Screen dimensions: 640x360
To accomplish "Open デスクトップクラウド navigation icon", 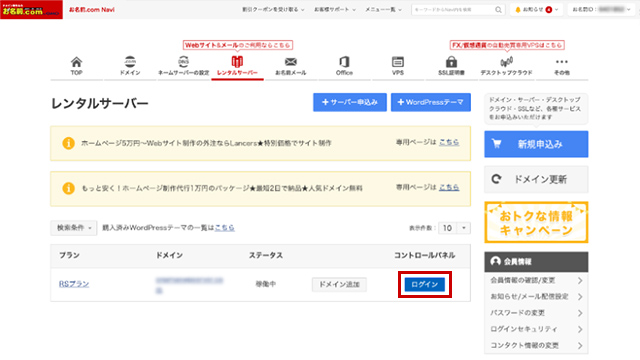I will (x=506, y=62).
